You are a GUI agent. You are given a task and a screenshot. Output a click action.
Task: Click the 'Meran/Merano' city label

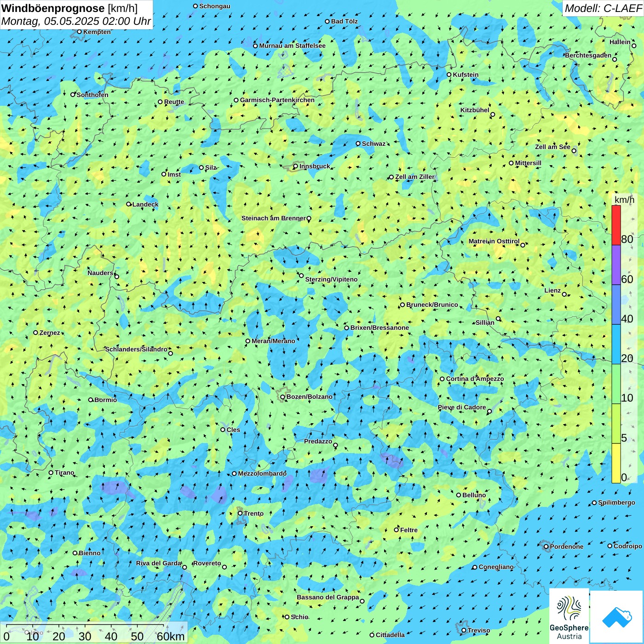[273, 341]
